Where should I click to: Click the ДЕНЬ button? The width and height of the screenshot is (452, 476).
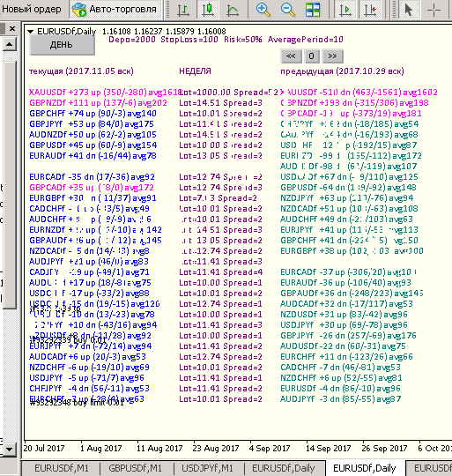pyautogui.click(x=62, y=45)
